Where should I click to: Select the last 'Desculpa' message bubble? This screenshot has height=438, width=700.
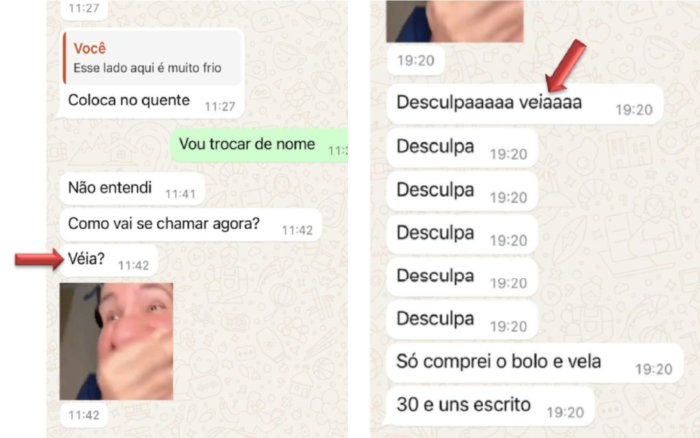pos(462,320)
